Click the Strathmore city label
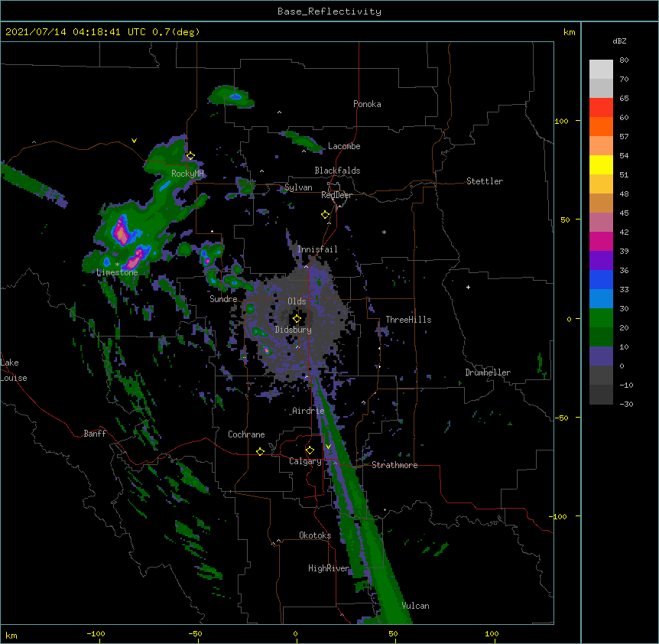Image resolution: width=659 pixels, height=644 pixels. coord(394,465)
